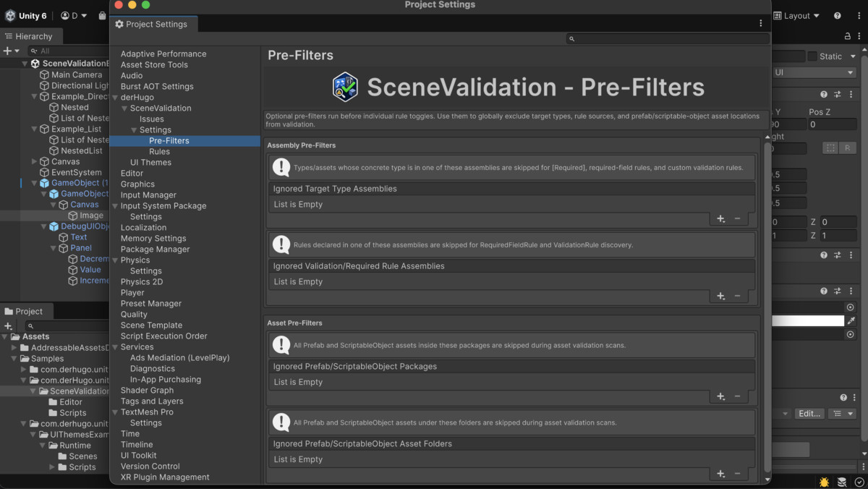868x489 pixels.
Task: Collapse the TextMesh Pro settings node
Action: [115, 412]
